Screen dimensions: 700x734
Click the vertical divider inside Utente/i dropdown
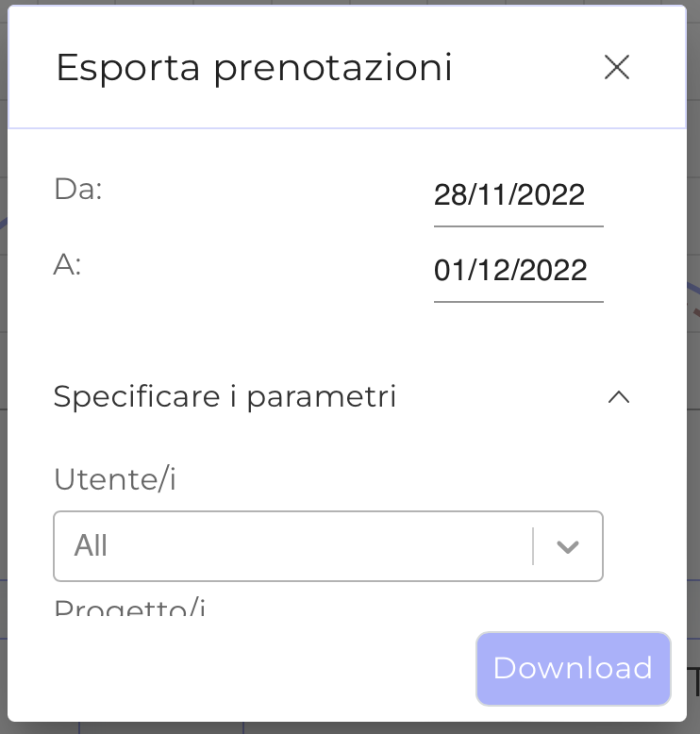[x=533, y=546]
